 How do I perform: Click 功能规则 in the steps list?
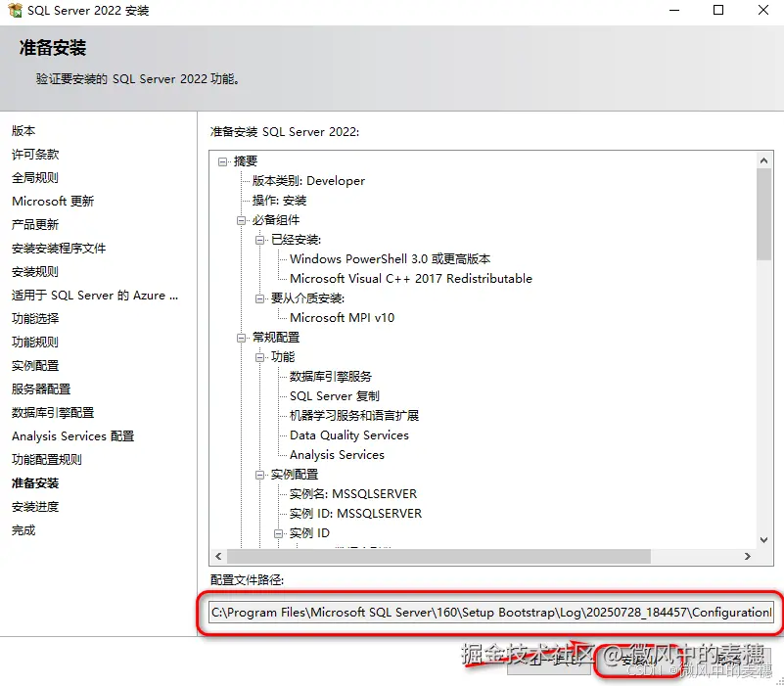pyautogui.click(x=35, y=343)
